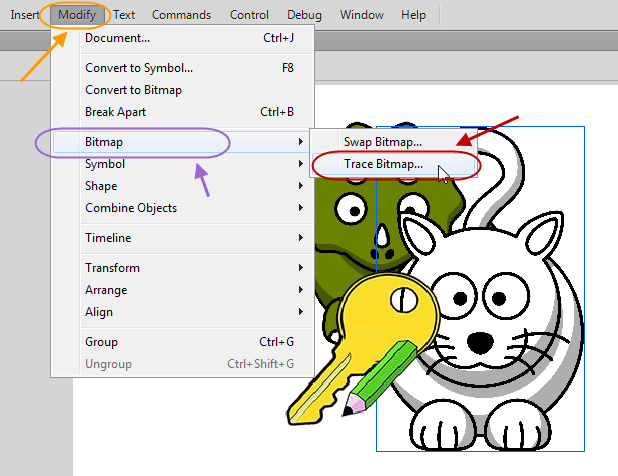This screenshot has width=618, height=476.
Task: Select Break Apart menu entry
Action: pos(183,112)
